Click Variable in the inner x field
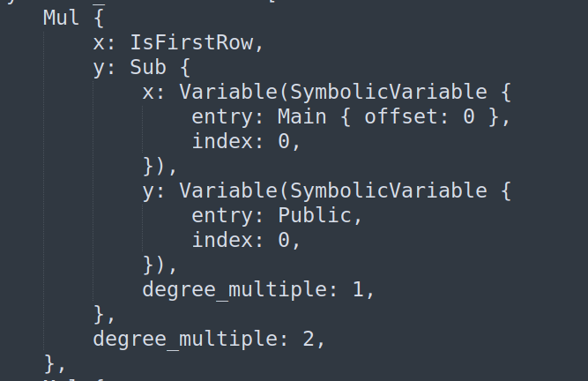588x381 pixels. pyautogui.click(x=228, y=92)
